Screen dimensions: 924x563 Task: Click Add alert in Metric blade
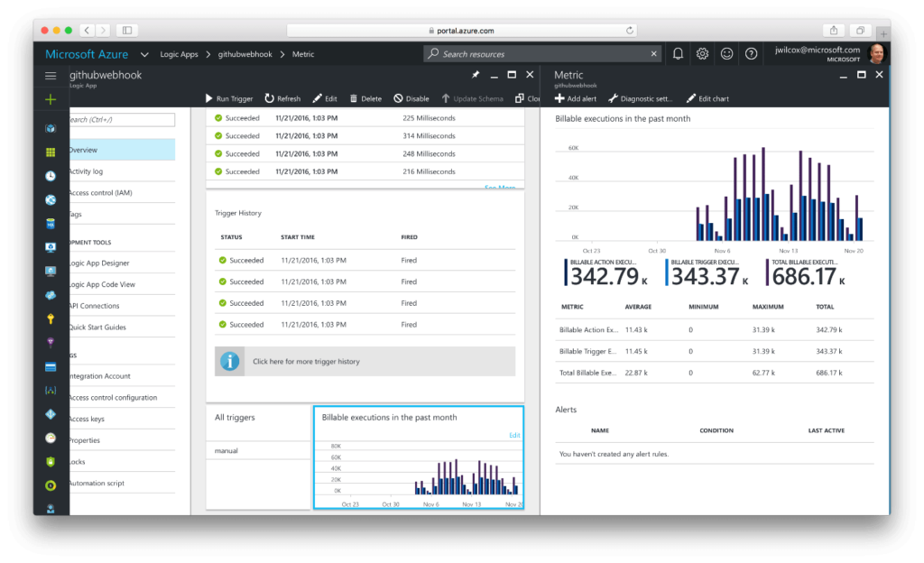(576, 99)
